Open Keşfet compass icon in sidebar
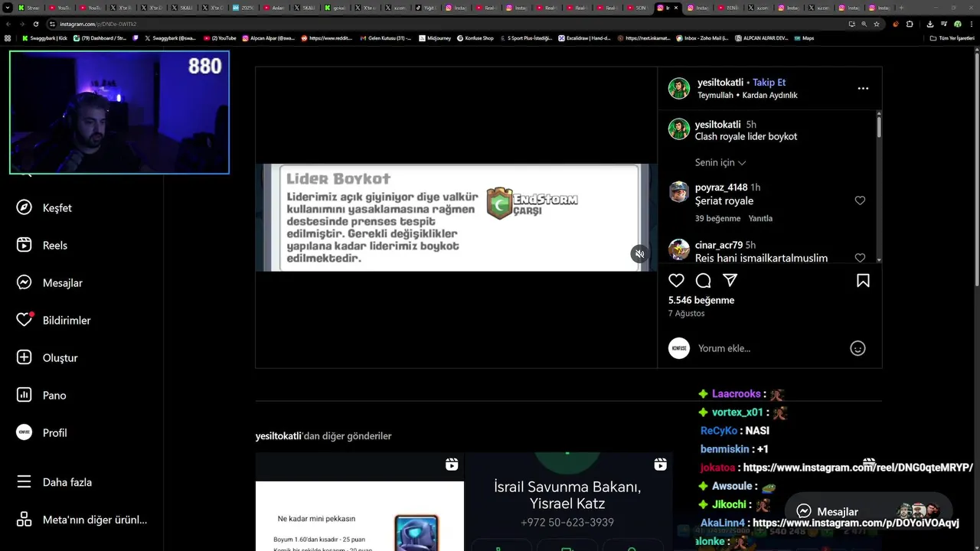 pyautogui.click(x=24, y=207)
